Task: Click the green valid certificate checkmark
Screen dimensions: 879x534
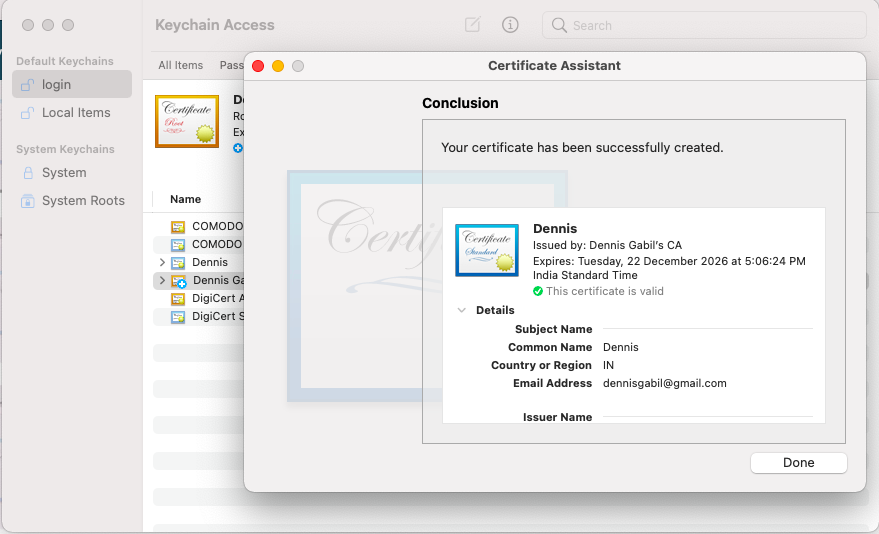Action: (538, 291)
